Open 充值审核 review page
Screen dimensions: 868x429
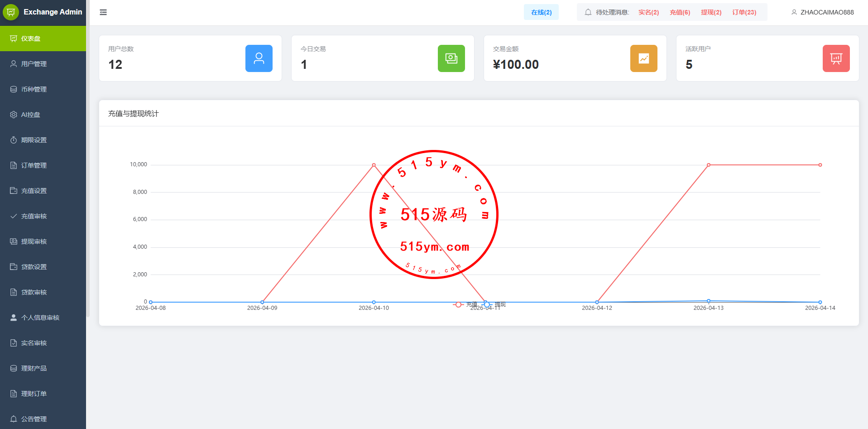click(34, 216)
